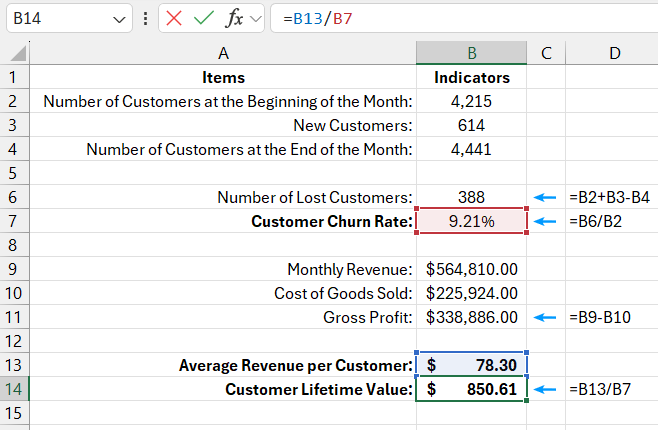Image resolution: width=658 pixels, height=430 pixels.
Task: Click the red X cancel formula icon
Action: 176,18
